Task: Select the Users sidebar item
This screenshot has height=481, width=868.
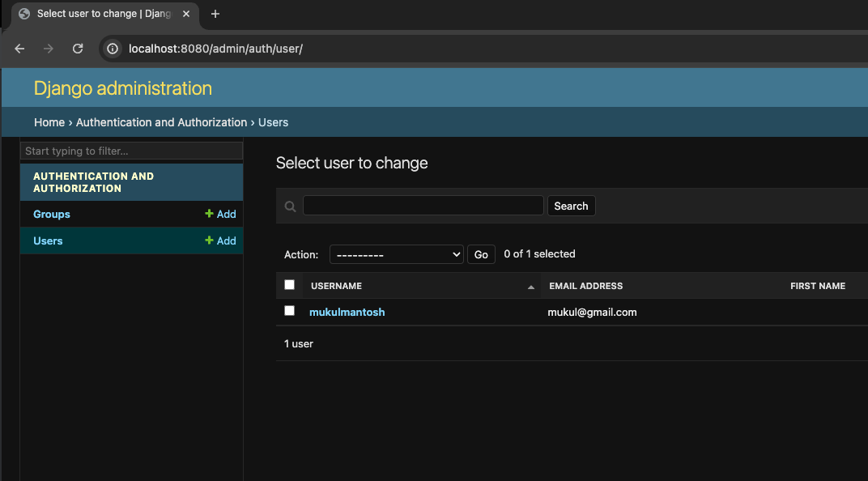Action: (48, 241)
